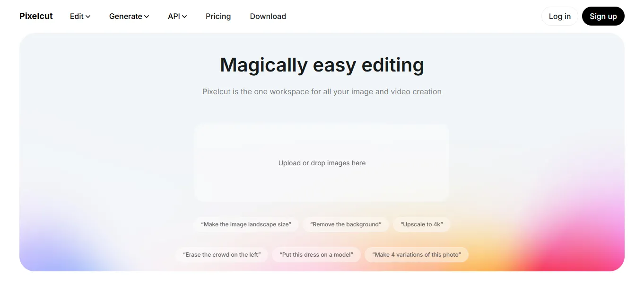Go to the Download page
Viewport: 644px width, 286px height.
[268, 16]
